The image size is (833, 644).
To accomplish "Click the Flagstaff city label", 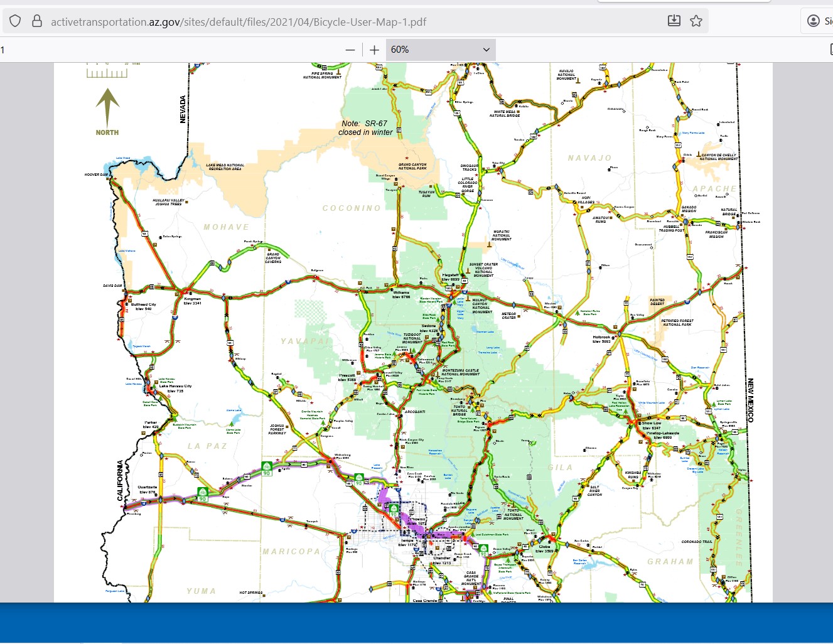I will coord(451,277).
